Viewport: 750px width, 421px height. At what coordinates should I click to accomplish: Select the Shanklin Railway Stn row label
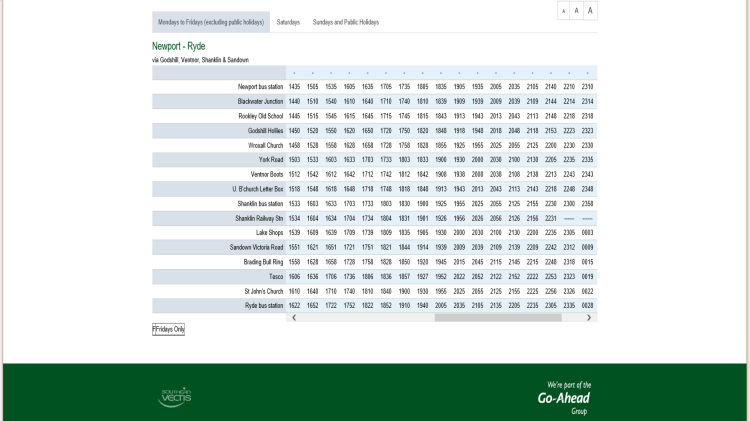pos(259,218)
